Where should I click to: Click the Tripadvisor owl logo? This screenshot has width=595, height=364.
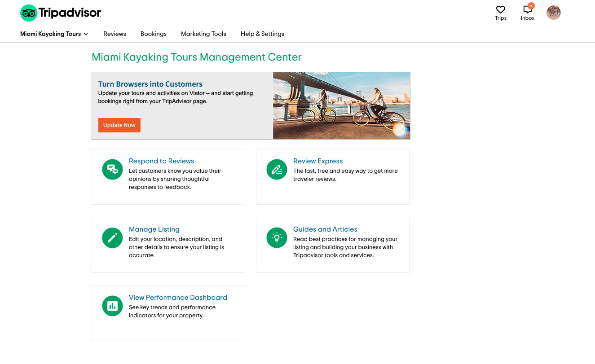(x=28, y=13)
